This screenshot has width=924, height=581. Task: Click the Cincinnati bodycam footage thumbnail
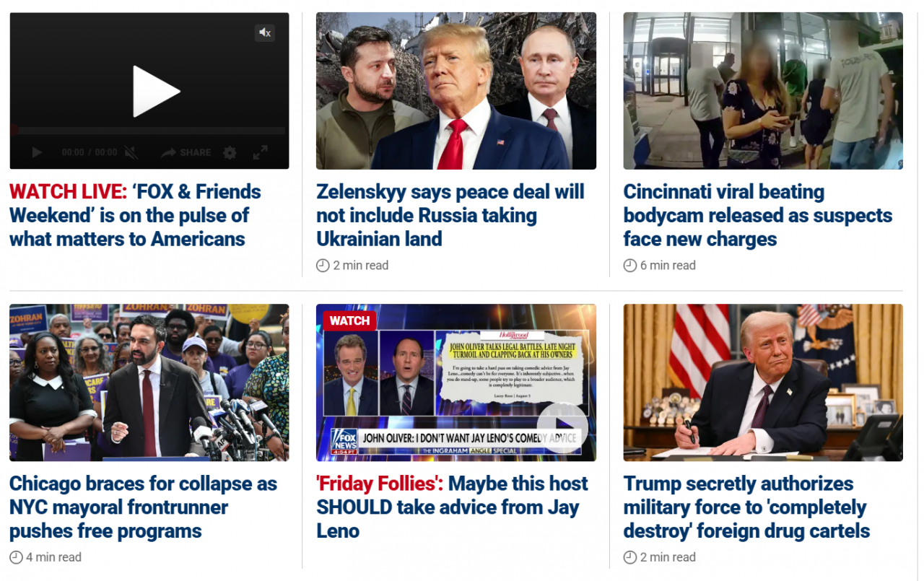pos(763,91)
